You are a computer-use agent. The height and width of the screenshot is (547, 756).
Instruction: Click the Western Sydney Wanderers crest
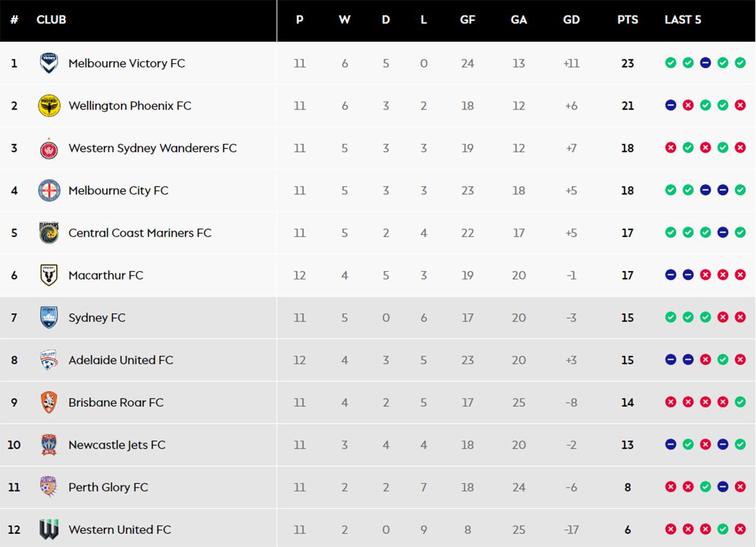[x=49, y=148]
